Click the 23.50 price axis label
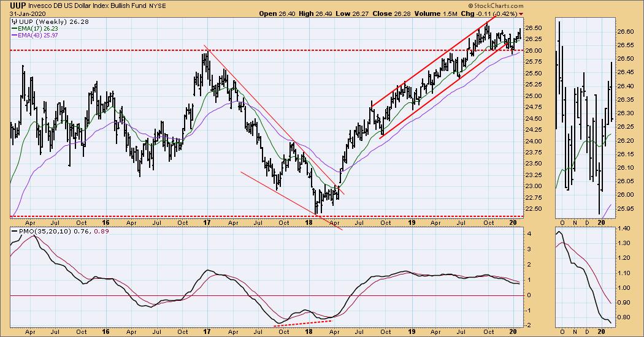644x337 pixels. [534, 164]
